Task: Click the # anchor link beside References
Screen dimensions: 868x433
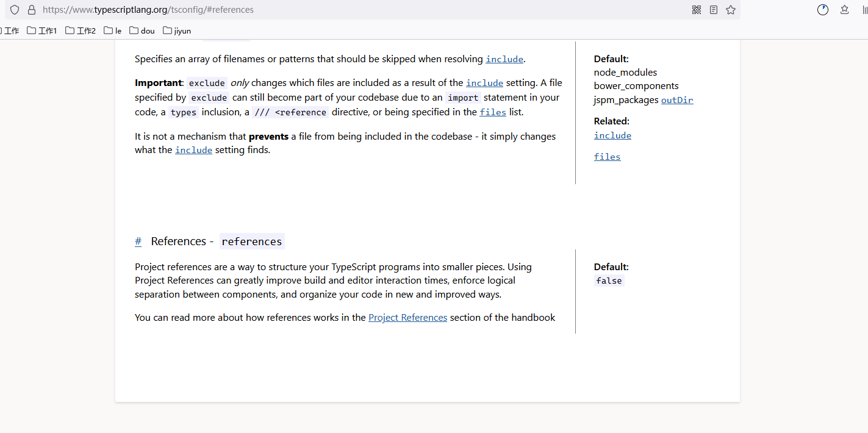Action: coord(138,242)
